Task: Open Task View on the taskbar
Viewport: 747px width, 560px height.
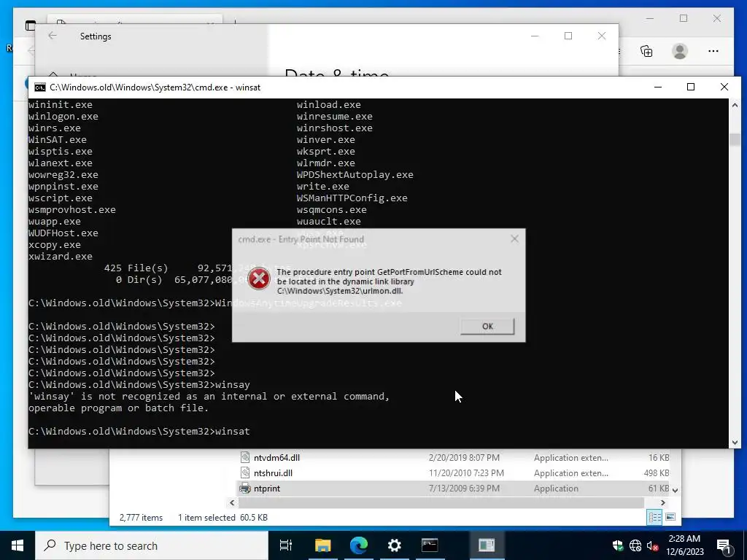Action: (286, 545)
